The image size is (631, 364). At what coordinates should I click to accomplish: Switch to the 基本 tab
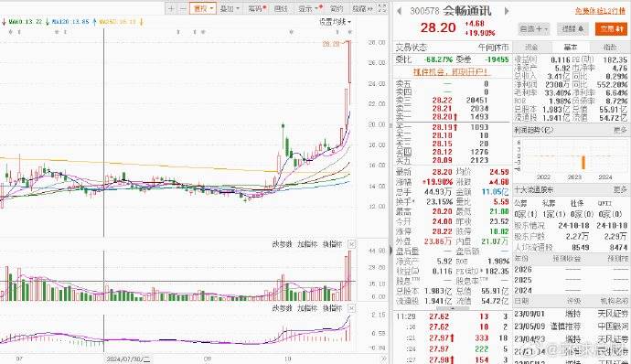coord(571,48)
